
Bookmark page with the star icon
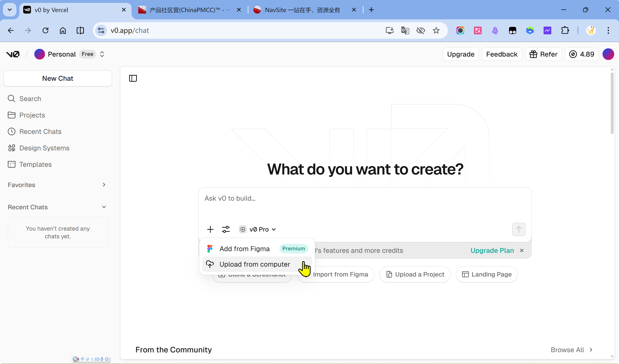[436, 31]
